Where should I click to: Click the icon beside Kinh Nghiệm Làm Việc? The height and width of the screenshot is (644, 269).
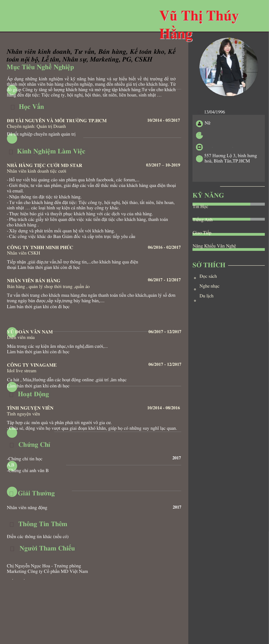click(x=11, y=152)
